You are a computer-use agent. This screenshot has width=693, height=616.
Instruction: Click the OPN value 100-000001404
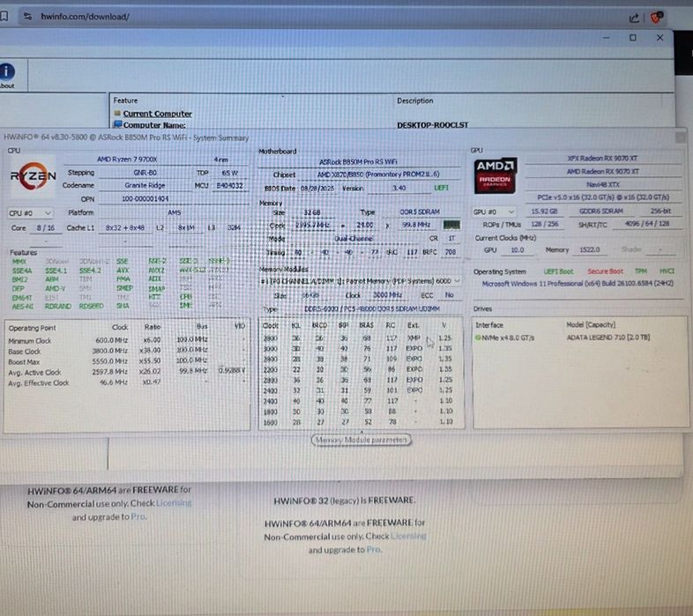point(145,199)
